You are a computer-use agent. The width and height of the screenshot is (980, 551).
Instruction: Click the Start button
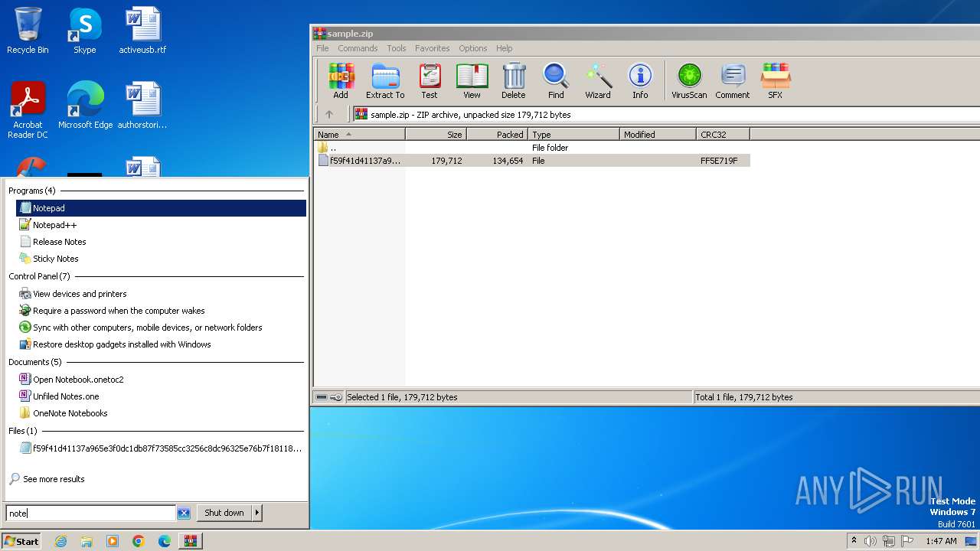[21, 541]
